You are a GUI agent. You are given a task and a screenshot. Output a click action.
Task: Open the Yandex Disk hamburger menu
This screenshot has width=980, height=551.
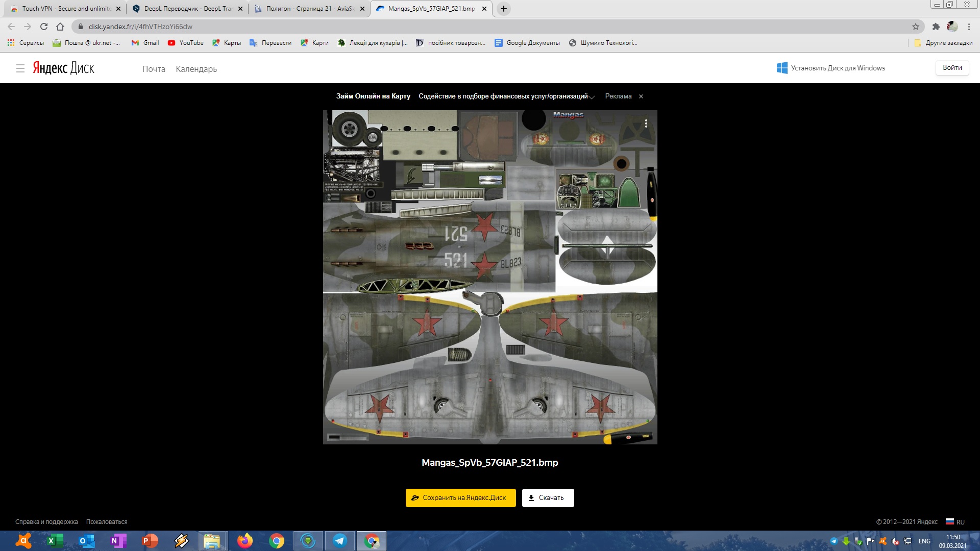(20, 68)
